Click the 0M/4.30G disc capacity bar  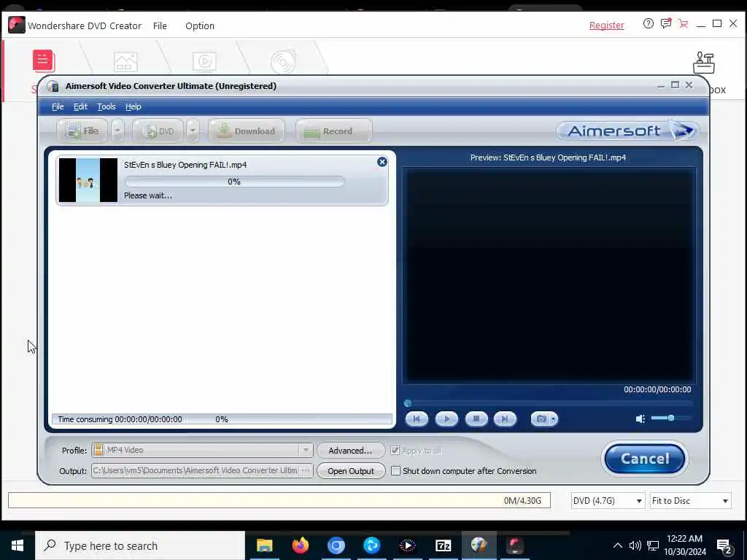(279, 500)
